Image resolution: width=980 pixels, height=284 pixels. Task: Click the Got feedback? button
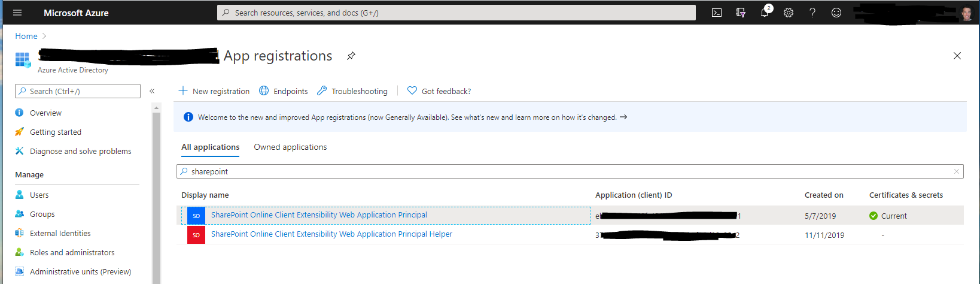coord(439,91)
